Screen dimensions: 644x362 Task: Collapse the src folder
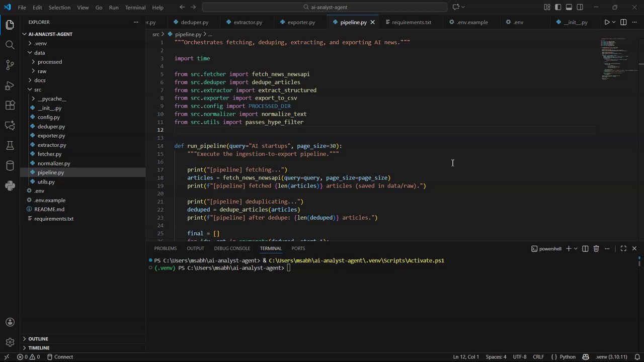[37, 89]
